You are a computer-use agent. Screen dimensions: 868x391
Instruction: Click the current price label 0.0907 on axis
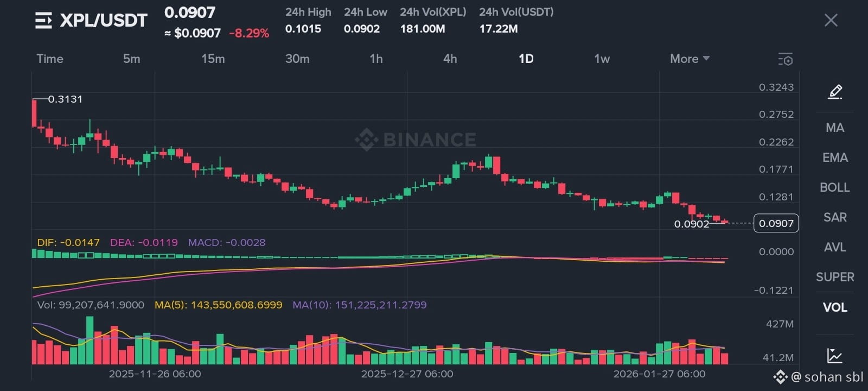point(776,223)
